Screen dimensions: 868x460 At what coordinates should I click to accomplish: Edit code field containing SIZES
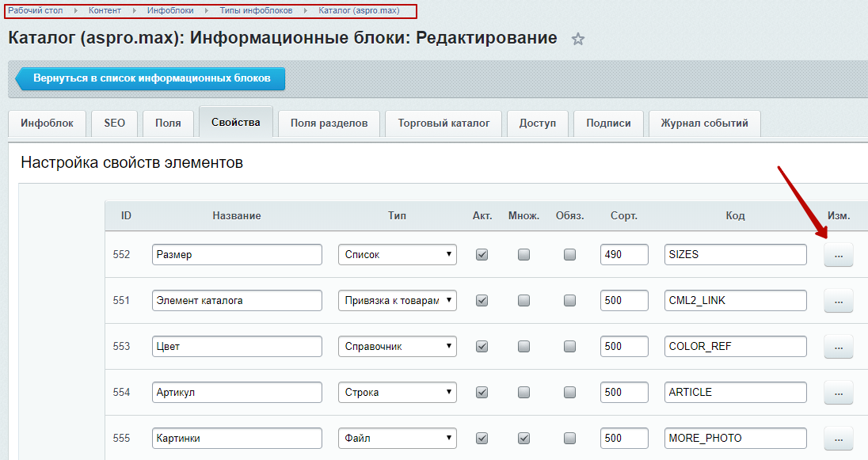click(x=735, y=255)
